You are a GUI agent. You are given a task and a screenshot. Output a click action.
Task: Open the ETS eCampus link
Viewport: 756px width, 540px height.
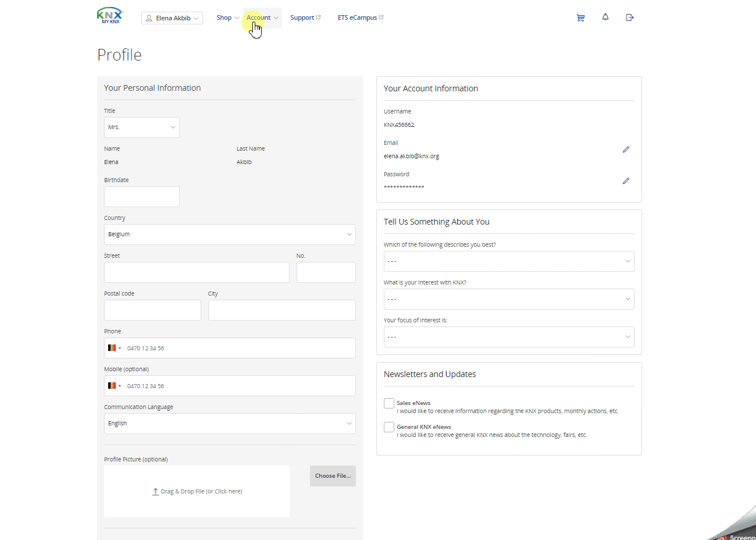[360, 18]
